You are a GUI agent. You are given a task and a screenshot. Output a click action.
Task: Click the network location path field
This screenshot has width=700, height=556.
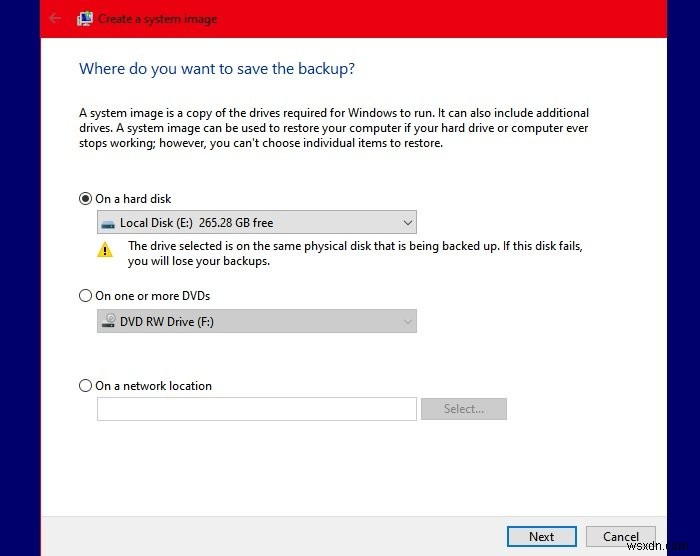[x=257, y=409]
